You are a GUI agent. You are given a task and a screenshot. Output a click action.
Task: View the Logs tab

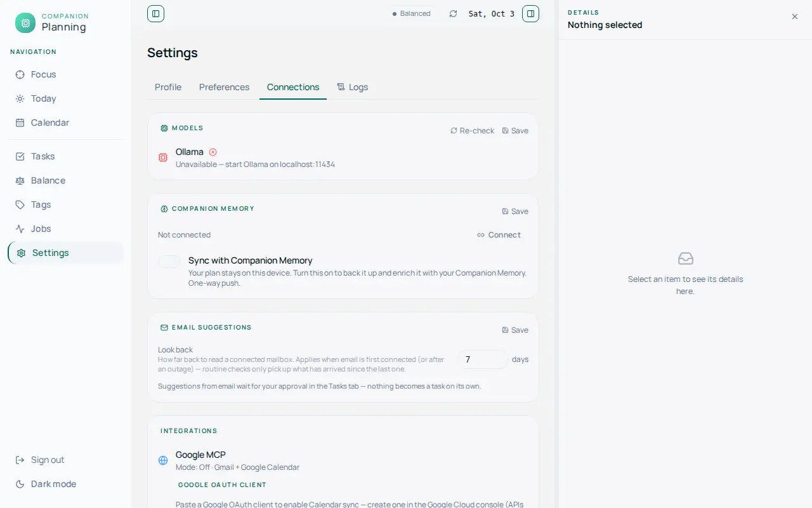click(x=353, y=87)
